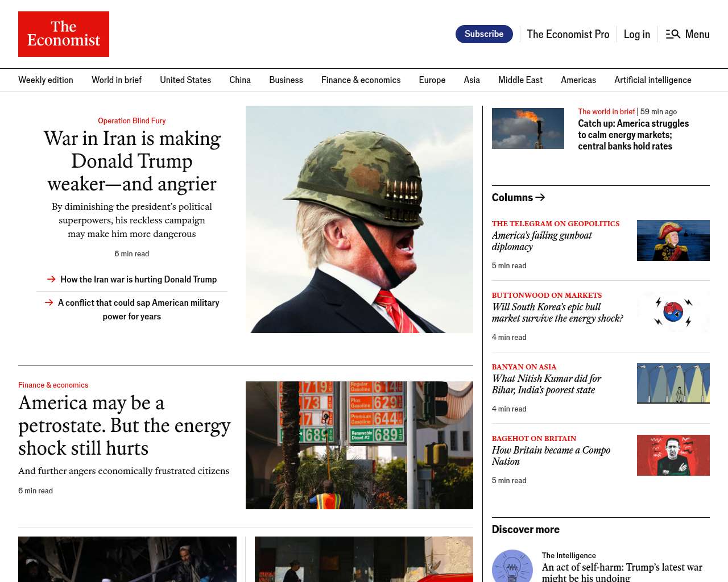Read War in Iran is making Trump weaker headline
The height and width of the screenshot is (582, 728).
[132, 161]
